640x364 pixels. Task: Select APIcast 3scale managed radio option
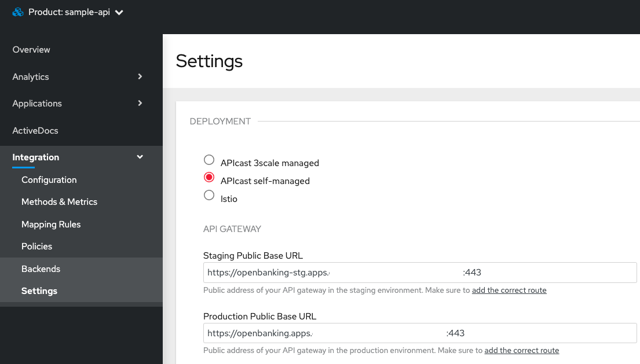tap(209, 160)
